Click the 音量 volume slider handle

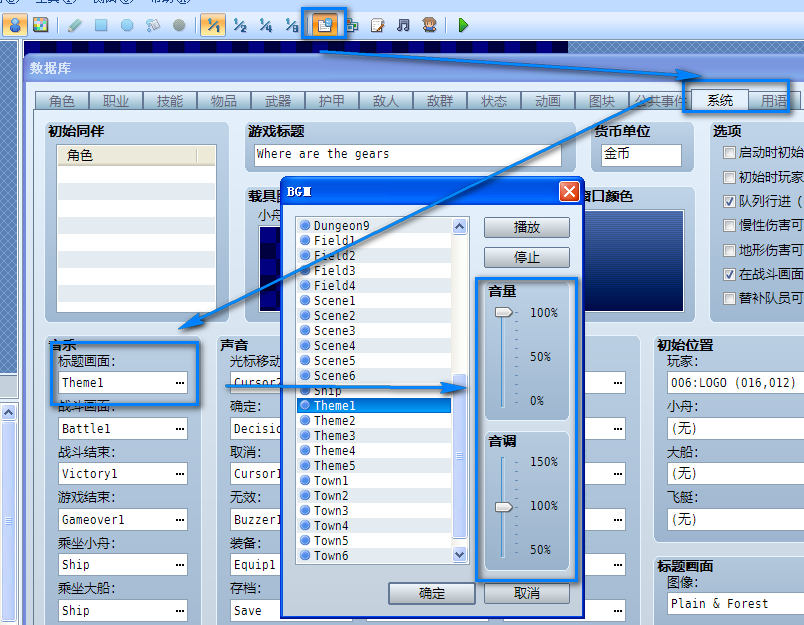504,312
